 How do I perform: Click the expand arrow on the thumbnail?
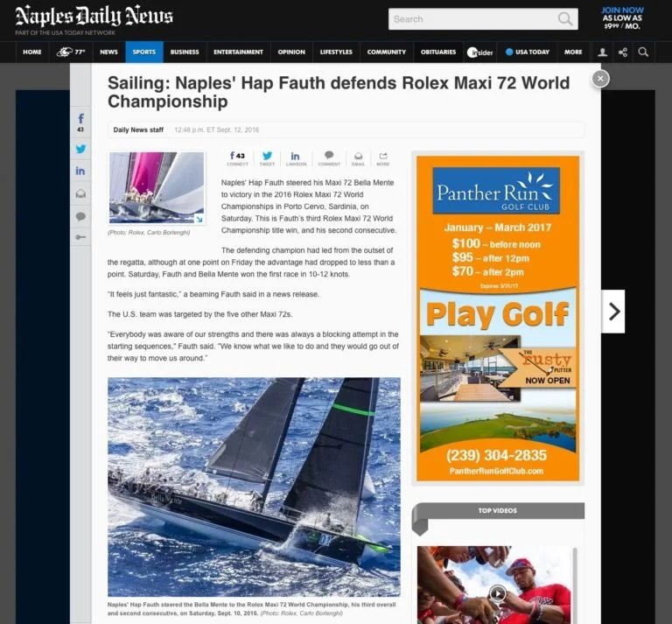point(199,219)
